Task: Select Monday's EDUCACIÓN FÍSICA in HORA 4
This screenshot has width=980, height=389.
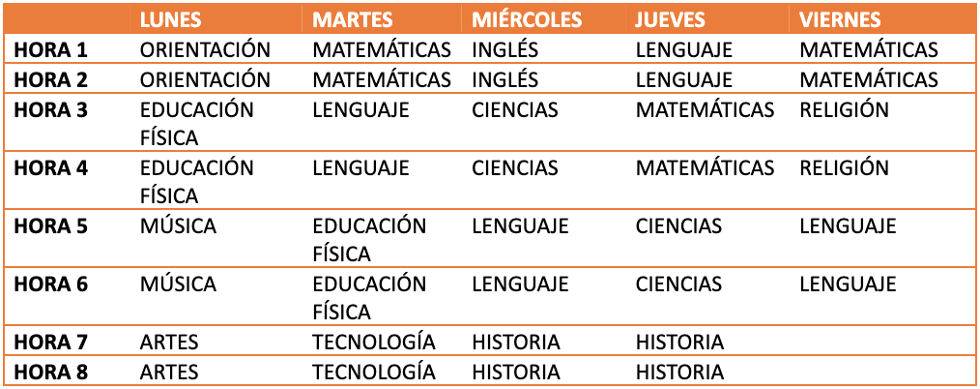Action: coord(197,181)
